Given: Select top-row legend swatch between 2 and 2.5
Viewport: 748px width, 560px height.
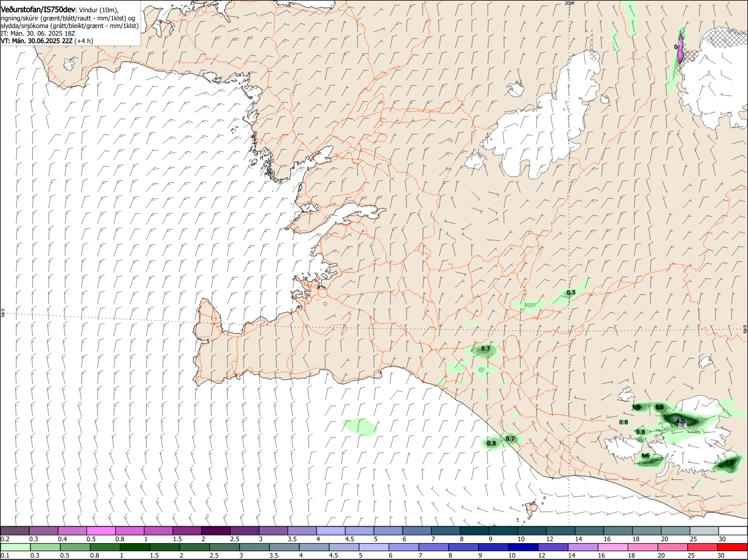Looking at the screenshot, I should 216,531.
